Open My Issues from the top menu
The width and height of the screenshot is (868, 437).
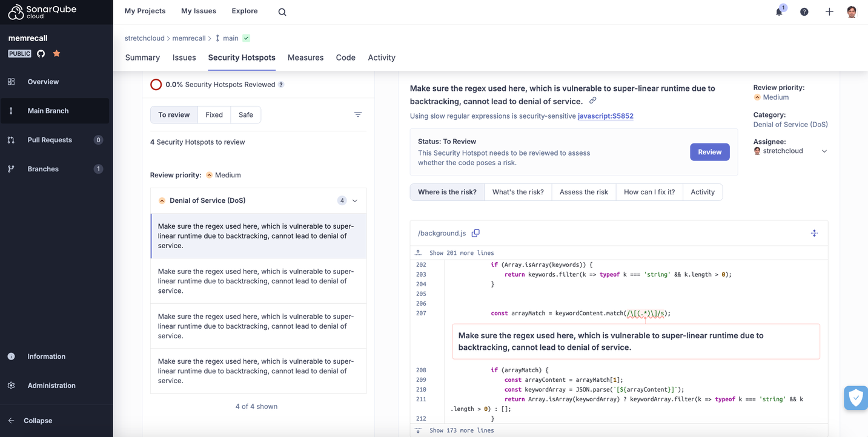(198, 11)
